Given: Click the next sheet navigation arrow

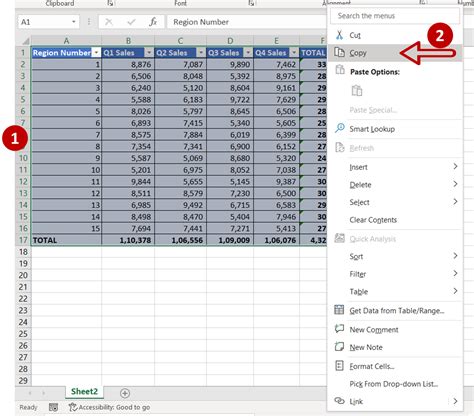Looking at the screenshot, I should pos(44,393).
